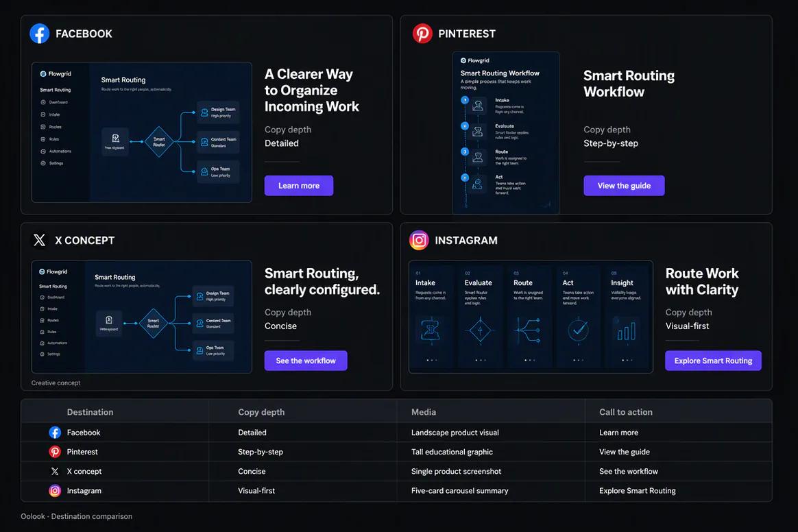Screen dimensions: 798x532
Task: Click the Facebook logo in the Facebook card header
Action: 39,34
